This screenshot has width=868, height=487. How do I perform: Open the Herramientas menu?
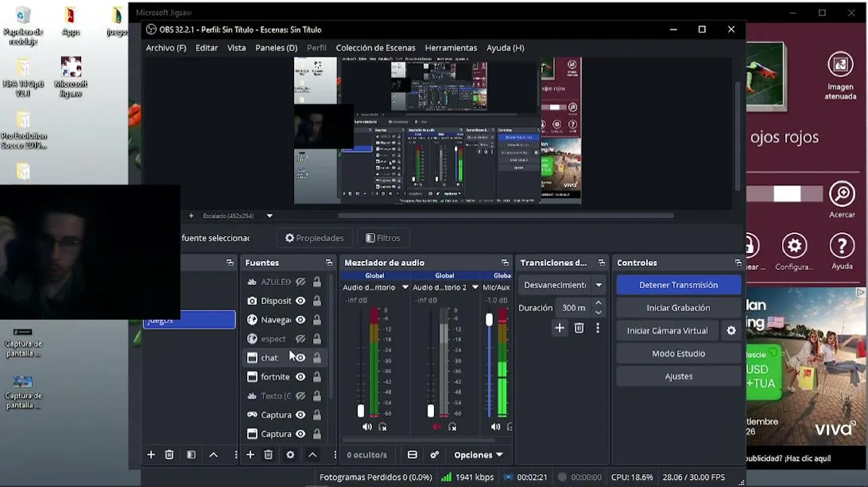coord(451,48)
